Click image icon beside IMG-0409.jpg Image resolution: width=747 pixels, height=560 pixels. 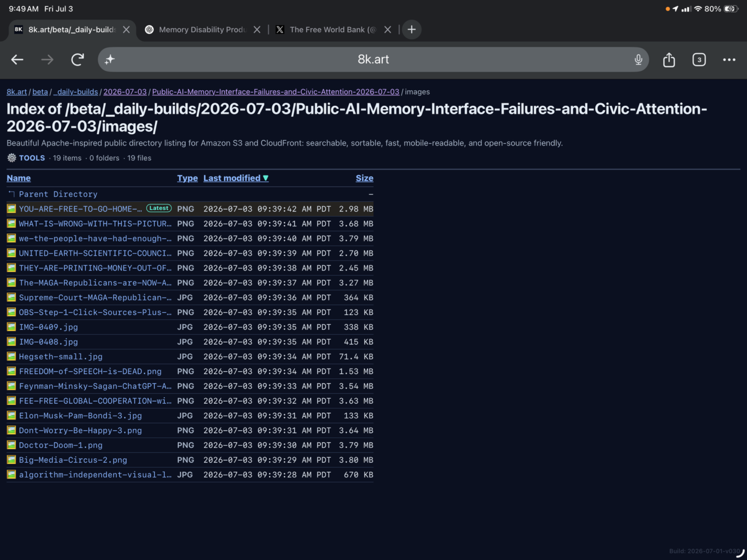tap(11, 327)
